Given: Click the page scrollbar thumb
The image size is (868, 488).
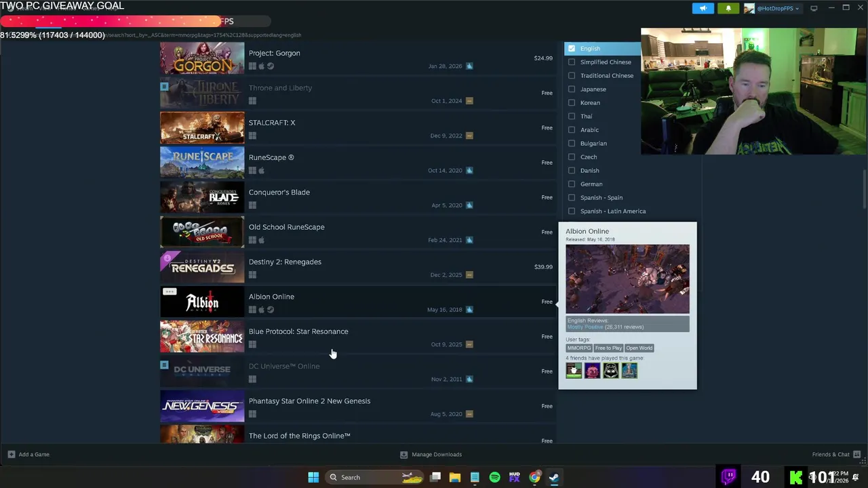Looking at the screenshot, I should click(x=864, y=190).
